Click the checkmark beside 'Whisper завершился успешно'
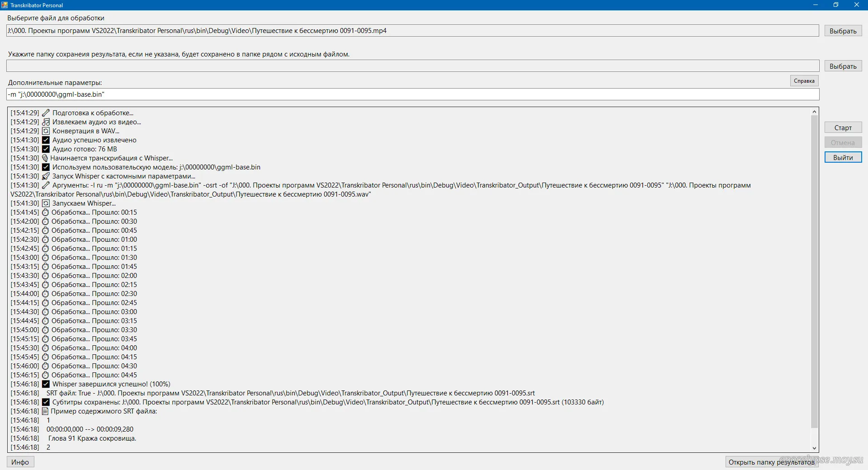868x470 pixels. click(46, 384)
